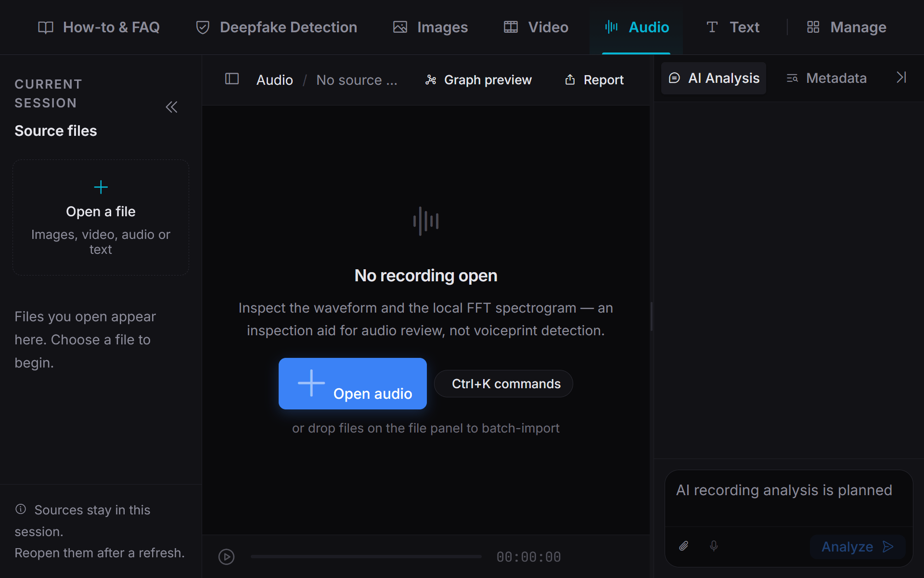Focus the AI recording analysis input field
Screen dimensions: 924x578
pos(789,499)
